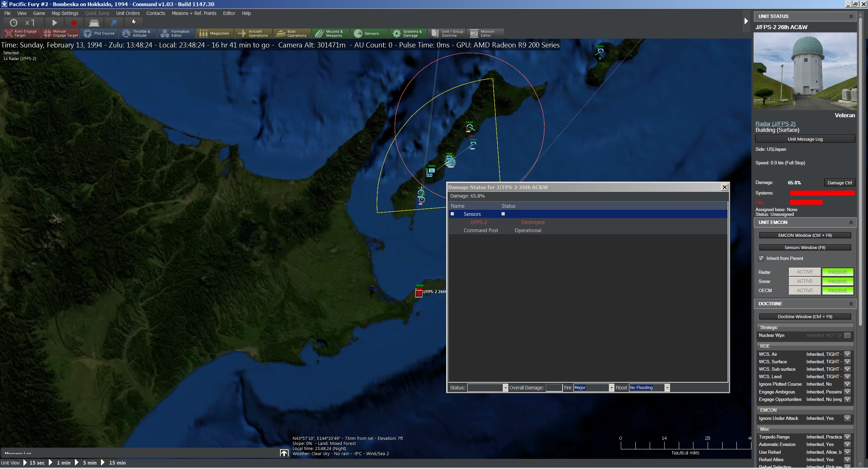Click the Mission Editor icon
Image resolution: width=868 pixels, height=469 pixels.
click(474, 33)
